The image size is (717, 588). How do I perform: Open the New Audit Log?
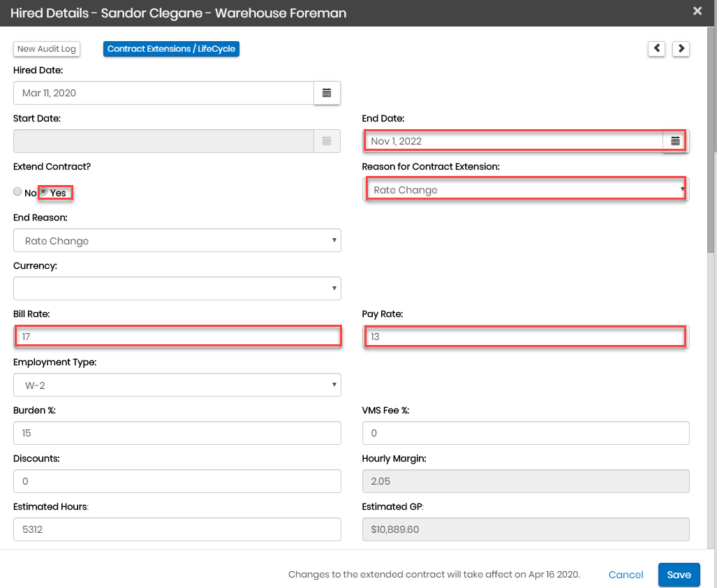(47, 49)
